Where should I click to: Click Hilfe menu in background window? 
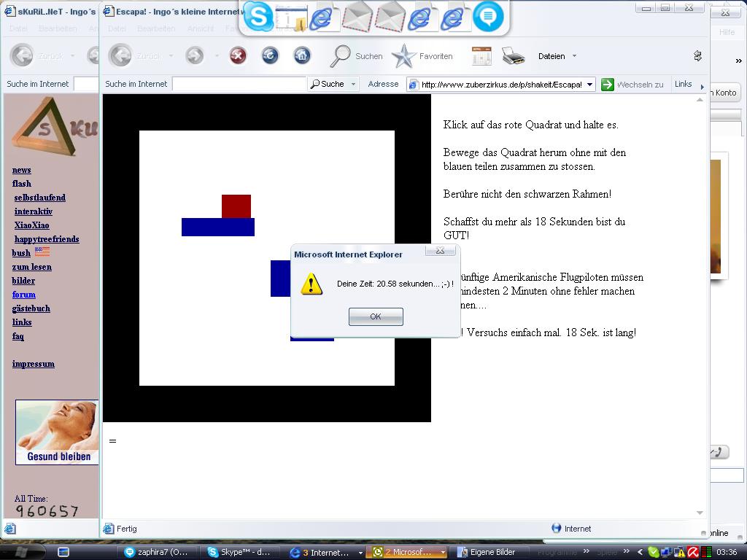[x=727, y=32]
